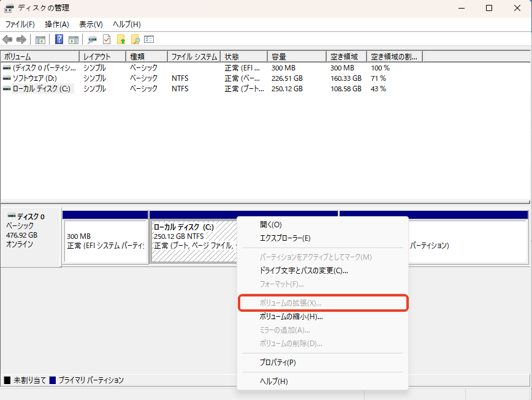Click the blue Help question mark icon
The height and width of the screenshot is (400, 532).
[x=59, y=40]
